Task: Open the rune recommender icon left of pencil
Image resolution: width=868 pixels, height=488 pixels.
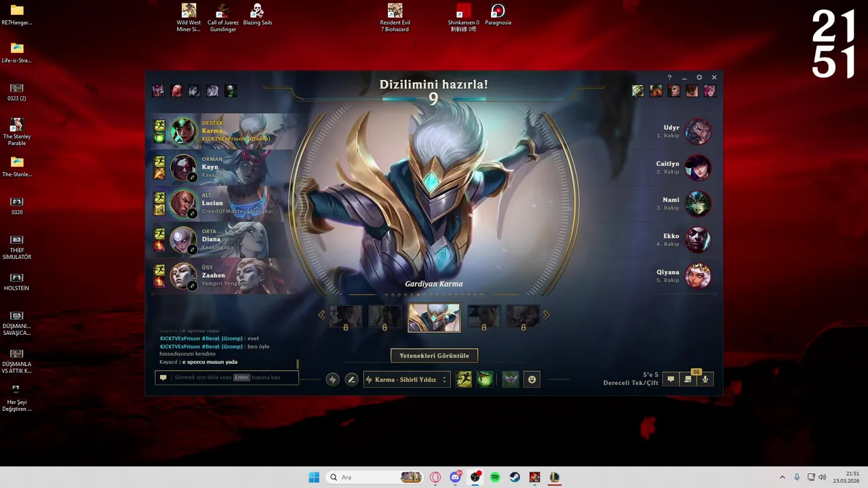Action: pyautogui.click(x=332, y=380)
